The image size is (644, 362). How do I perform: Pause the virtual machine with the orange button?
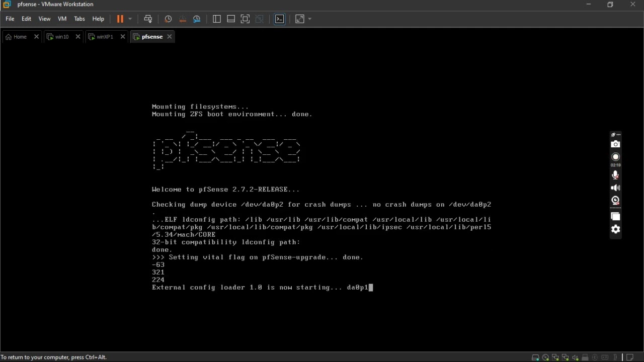120,19
